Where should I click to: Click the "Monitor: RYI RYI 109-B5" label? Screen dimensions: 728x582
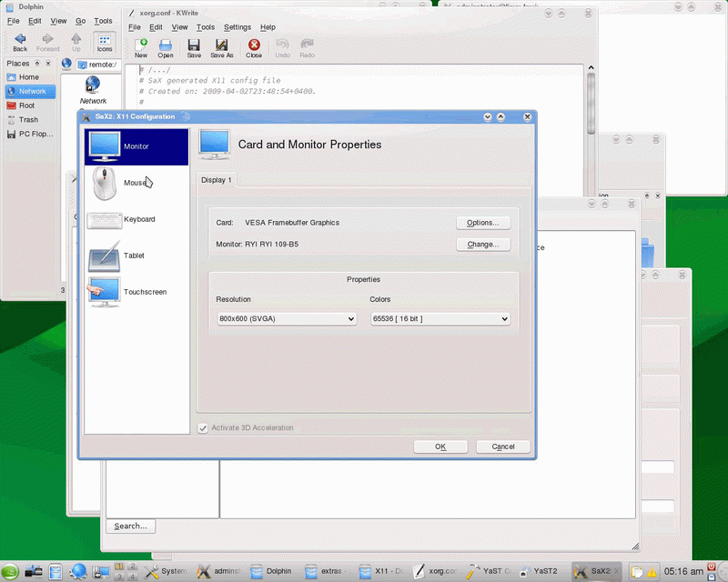[x=258, y=245]
